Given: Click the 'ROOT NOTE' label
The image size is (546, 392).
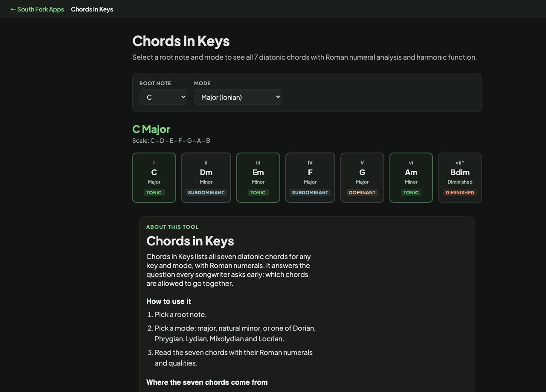Looking at the screenshot, I should point(155,84).
